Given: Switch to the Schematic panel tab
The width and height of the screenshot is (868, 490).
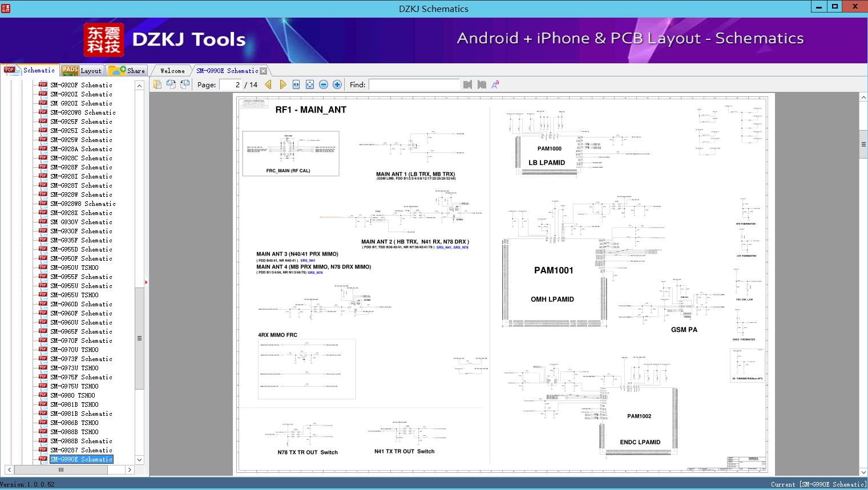Looking at the screenshot, I should pos(30,70).
